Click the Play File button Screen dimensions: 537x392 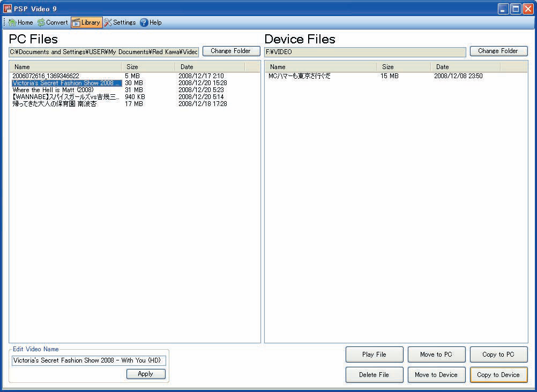pos(374,355)
